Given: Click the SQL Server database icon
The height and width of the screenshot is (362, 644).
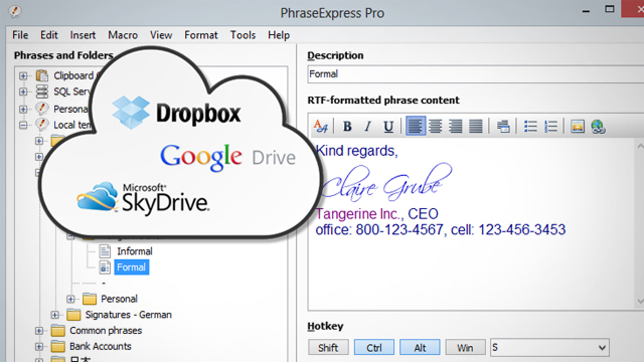Looking at the screenshot, I should click(42, 91).
